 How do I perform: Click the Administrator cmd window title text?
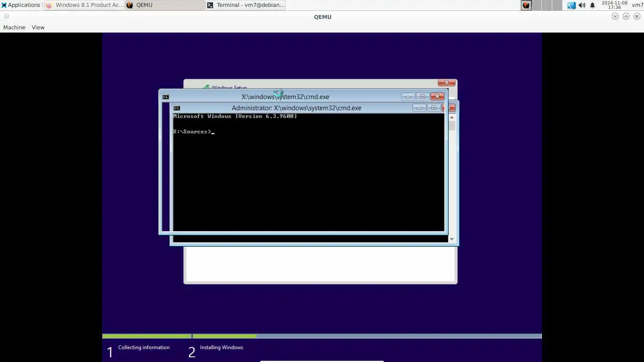coord(297,108)
